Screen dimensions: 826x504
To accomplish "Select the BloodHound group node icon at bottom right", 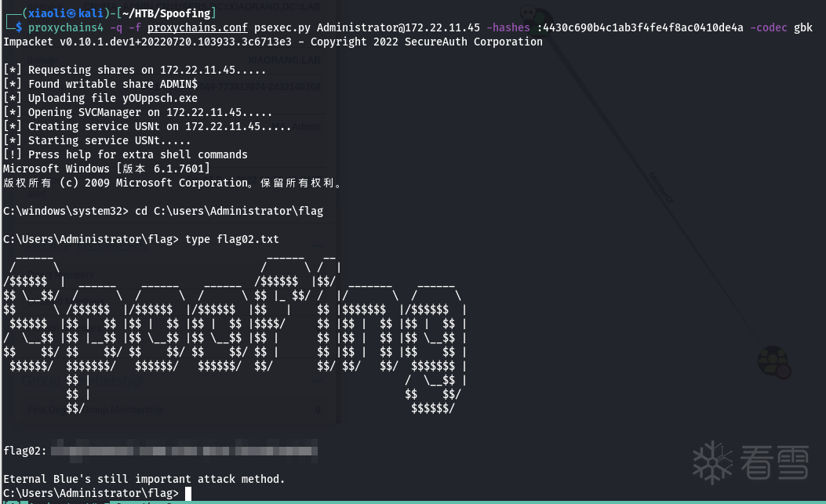I will tap(774, 361).
